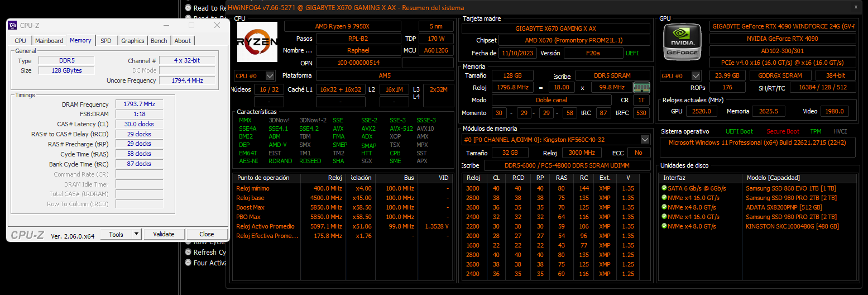Click the Punto de operación column header
Screen dimensions: 868x295
[266, 178]
